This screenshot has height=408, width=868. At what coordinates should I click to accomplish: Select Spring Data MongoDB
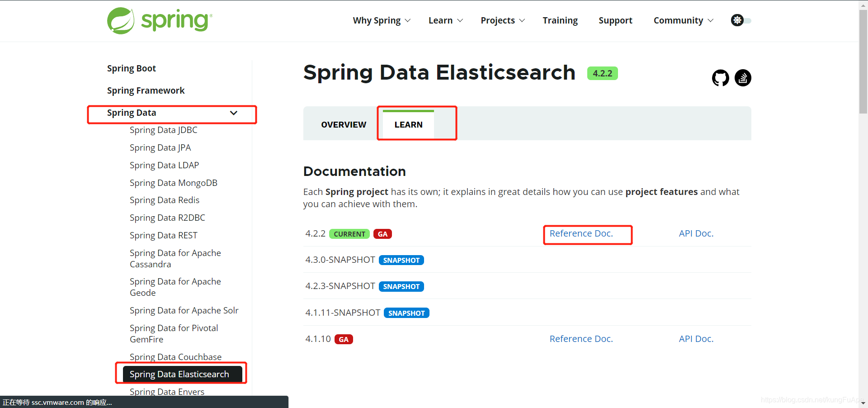pyautogui.click(x=173, y=183)
